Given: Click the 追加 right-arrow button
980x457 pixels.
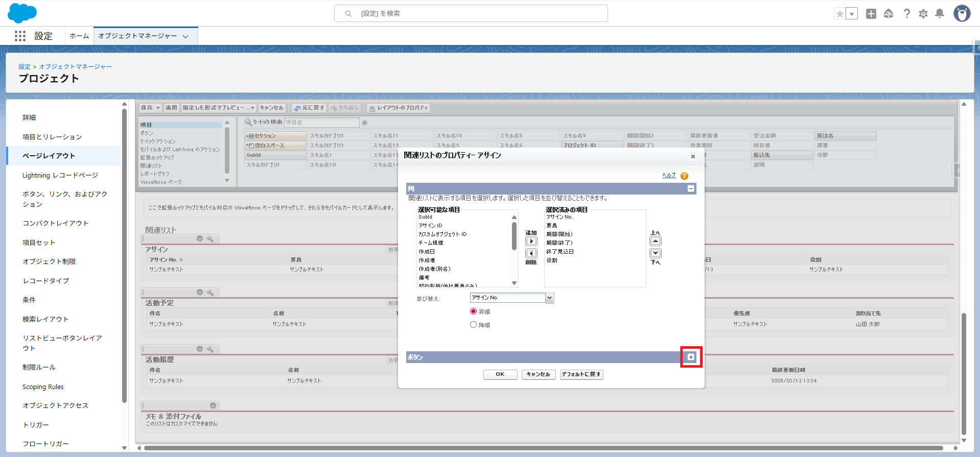Looking at the screenshot, I should (x=531, y=241).
